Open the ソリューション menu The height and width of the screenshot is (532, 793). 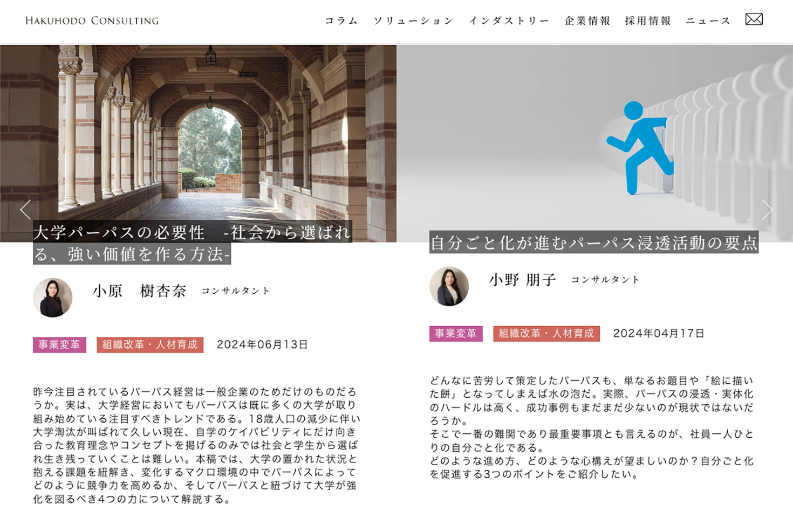pyautogui.click(x=413, y=21)
